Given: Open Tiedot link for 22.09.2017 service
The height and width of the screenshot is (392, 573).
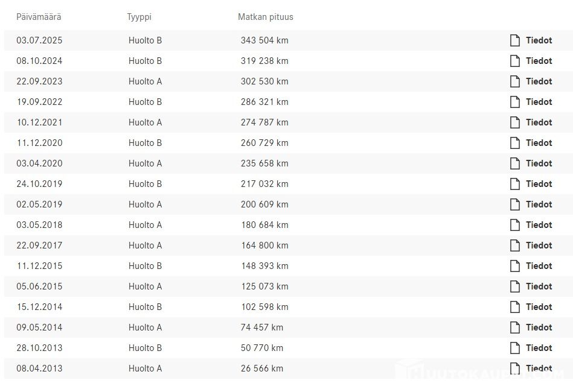Looking at the screenshot, I should tap(539, 245).
